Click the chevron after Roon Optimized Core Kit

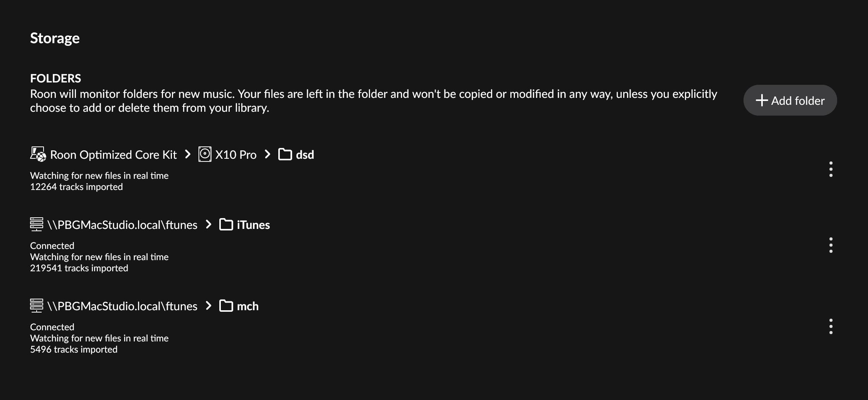click(188, 154)
